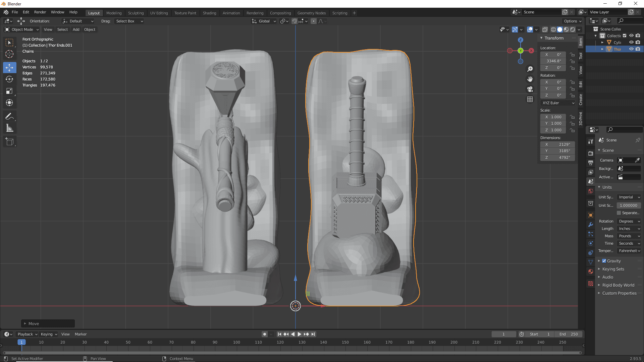Open Length units Inches dropdown
The height and width of the screenshot is (362, 644).
tap(629, 229)
